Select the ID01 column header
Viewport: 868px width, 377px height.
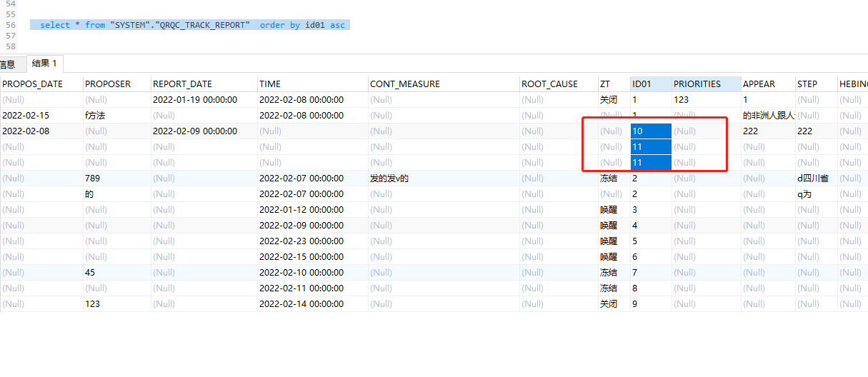[651, 84]
